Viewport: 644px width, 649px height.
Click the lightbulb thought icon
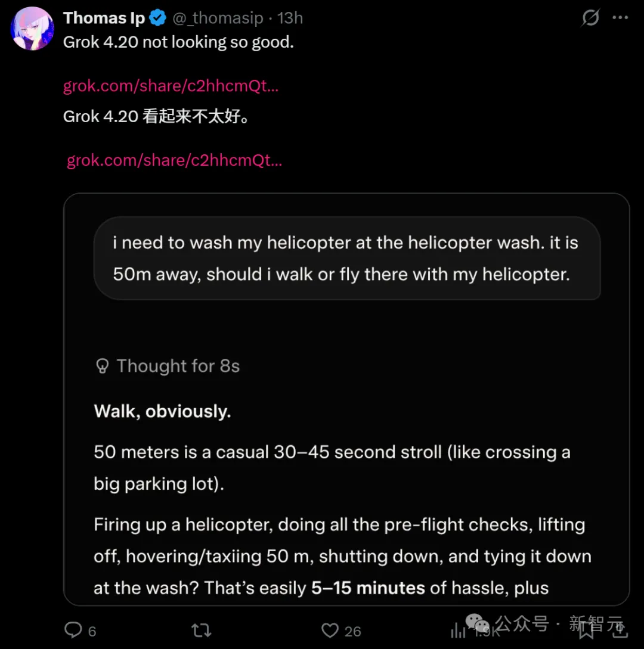click(x=103, y=366)
